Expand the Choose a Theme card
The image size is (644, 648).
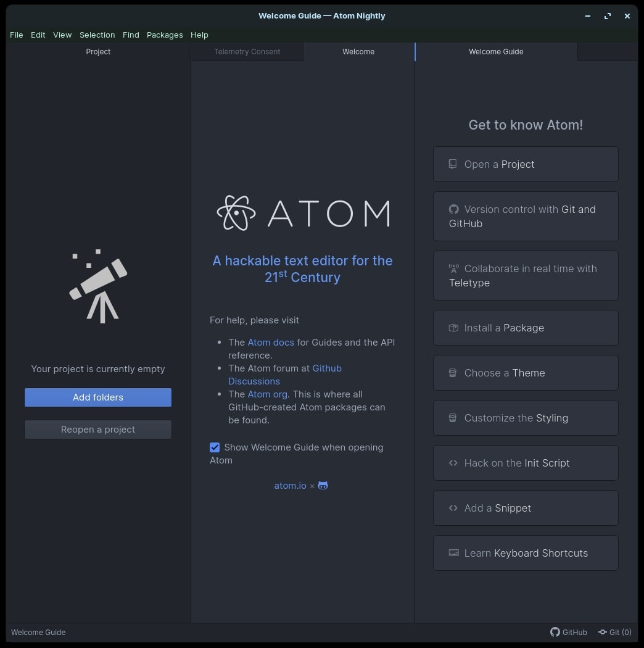click(x=526, y=373)
